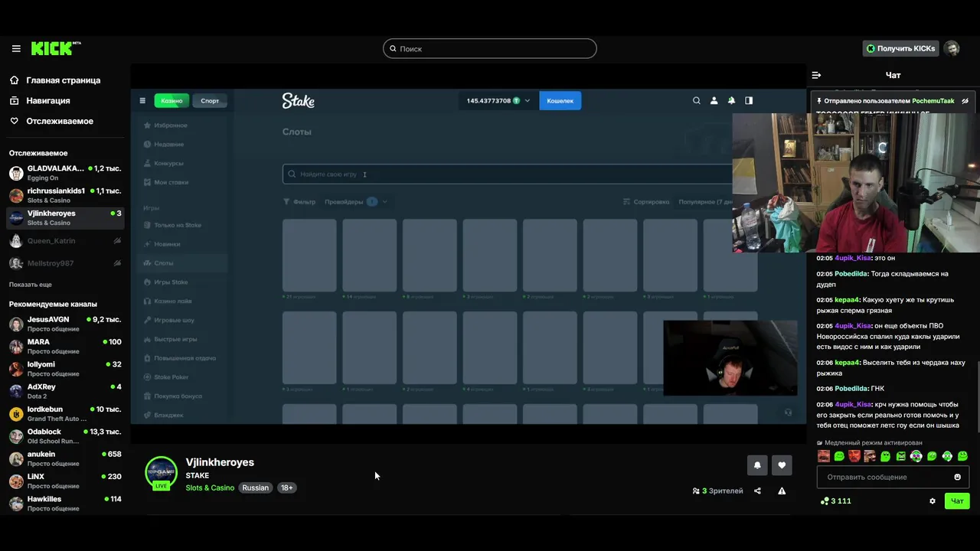Image resolution: width=980 pixels, height=551 pixels.
Task: Go to the Kick logo home link
Action: point(55,48)
